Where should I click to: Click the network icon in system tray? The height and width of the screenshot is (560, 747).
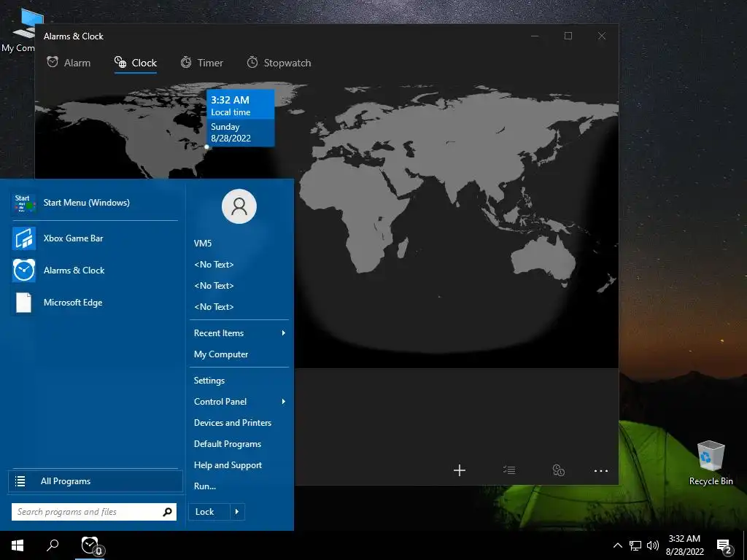tap(635, 545)
